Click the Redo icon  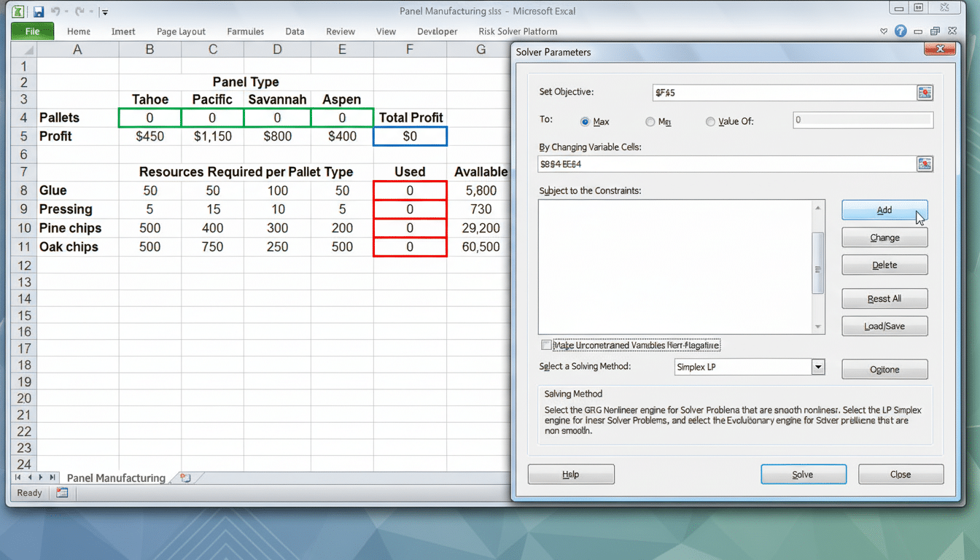pos(79,11)
